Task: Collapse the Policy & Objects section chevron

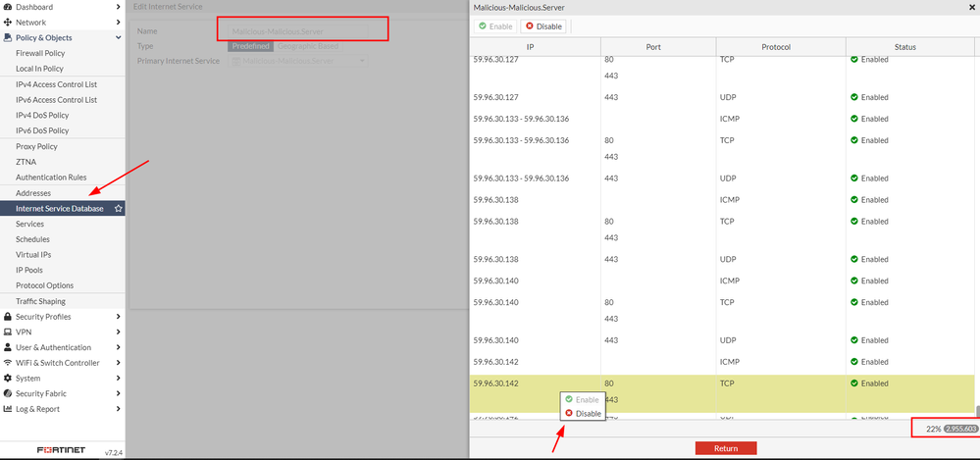Action: point(119,37)
